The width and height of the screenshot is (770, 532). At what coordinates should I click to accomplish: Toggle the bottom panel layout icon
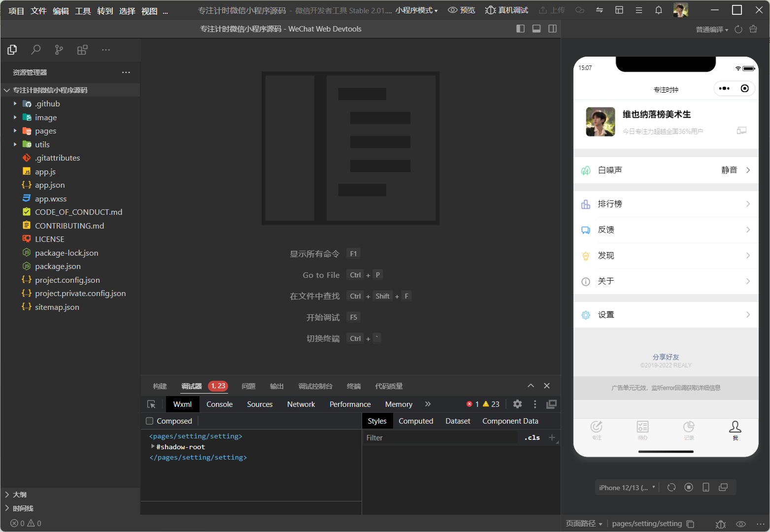(536, 29)
